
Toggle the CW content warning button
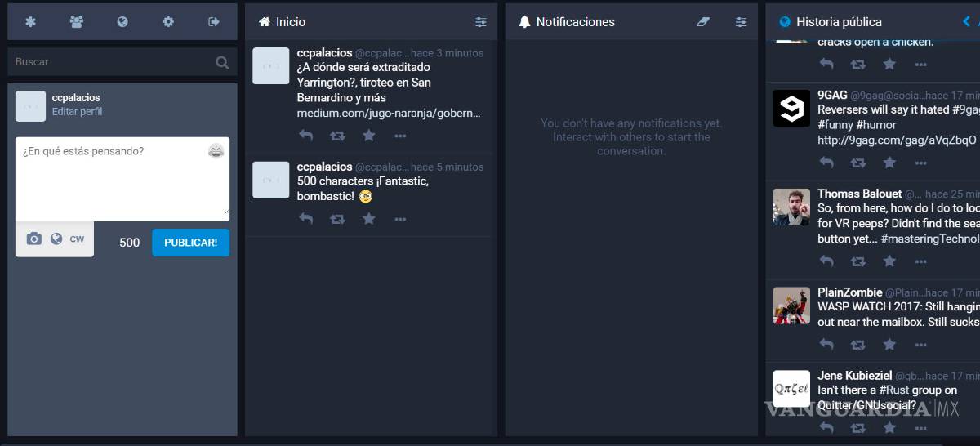tap(77, 239)
